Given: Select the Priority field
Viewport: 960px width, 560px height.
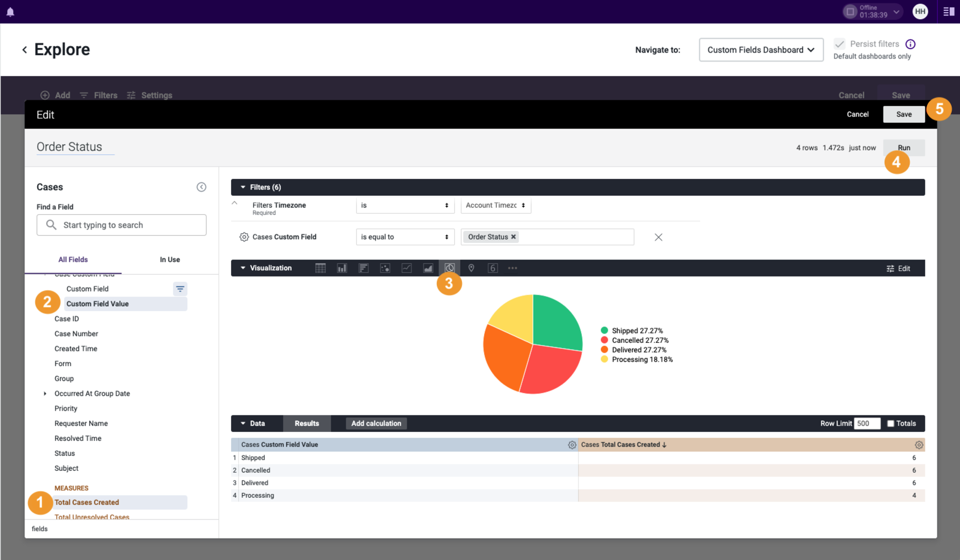Looking at the screenshot, I should [66, 409].
